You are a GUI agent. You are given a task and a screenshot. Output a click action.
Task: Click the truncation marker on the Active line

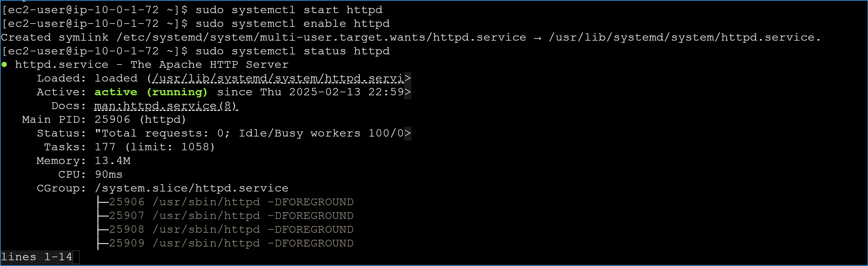pos(408,92)
